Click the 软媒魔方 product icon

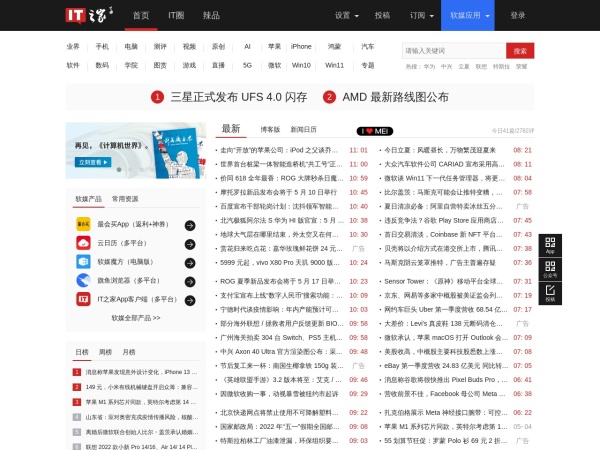tap(83, 261)
